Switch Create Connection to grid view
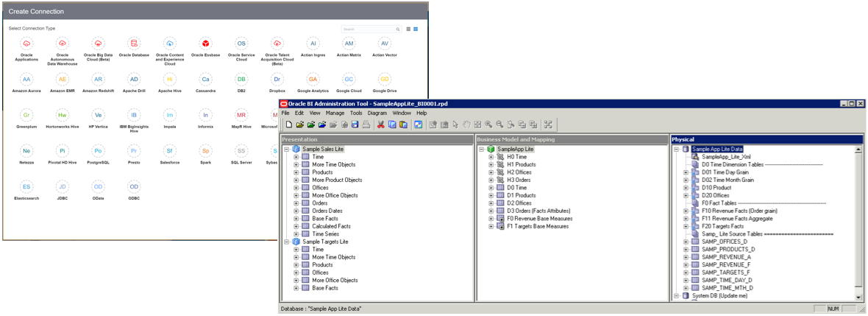868x316 pixels. pyautogui.click(x=416, y=29)
